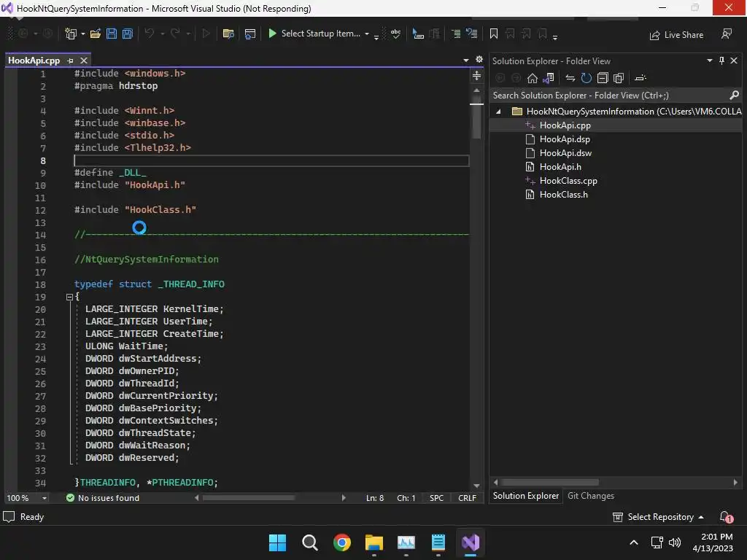Save the current file with Save icon
The height and width of the screenshot is (560, 747).
click(x=112, y=34)
